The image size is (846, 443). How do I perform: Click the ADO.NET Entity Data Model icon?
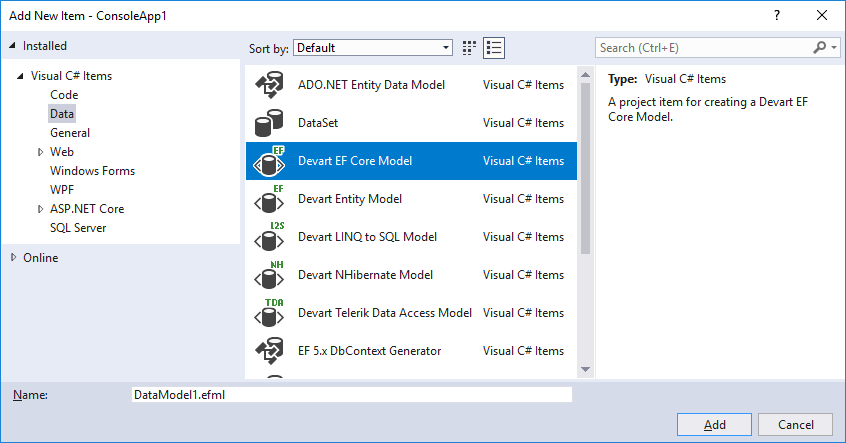click(269, 85)
